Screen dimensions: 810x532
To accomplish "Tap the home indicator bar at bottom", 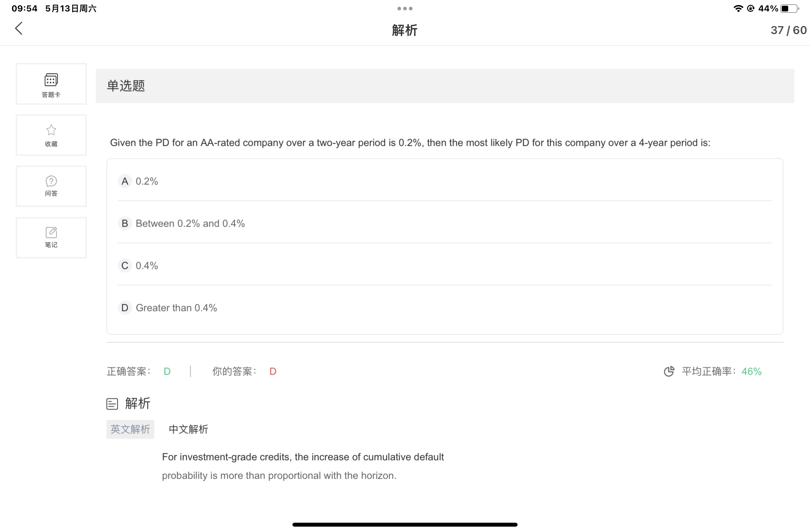I will (405, 524).
